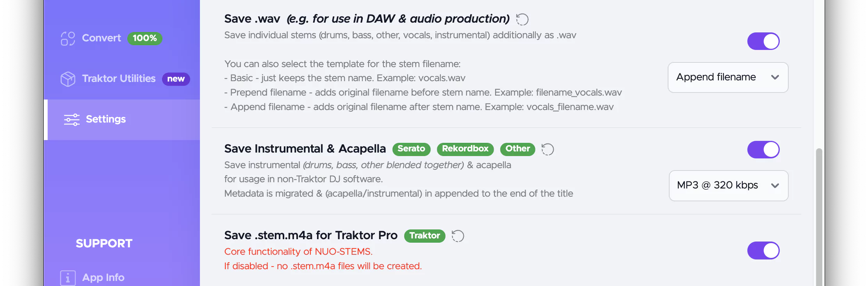
Task: Click the App Info icon
Action: 68,278
